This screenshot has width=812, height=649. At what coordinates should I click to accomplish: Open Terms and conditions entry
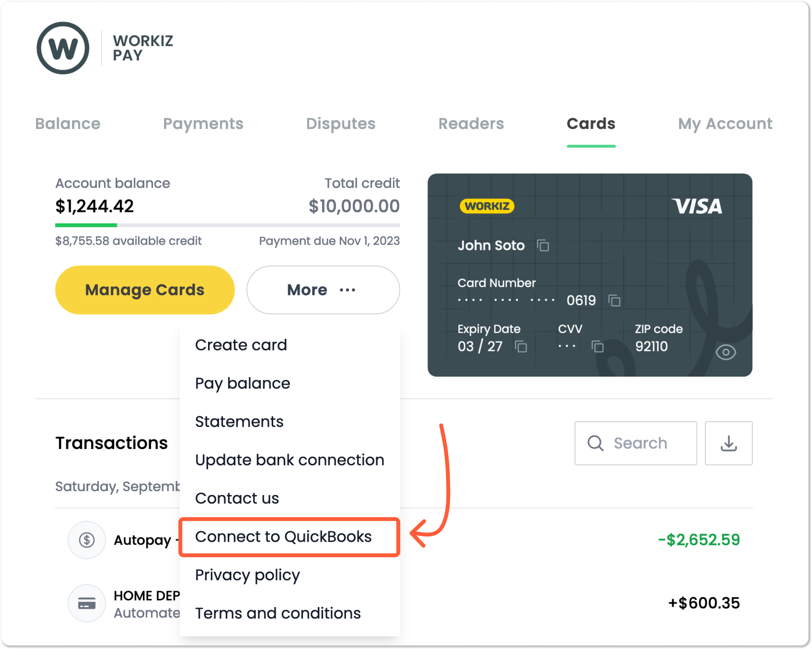[290, 614]
